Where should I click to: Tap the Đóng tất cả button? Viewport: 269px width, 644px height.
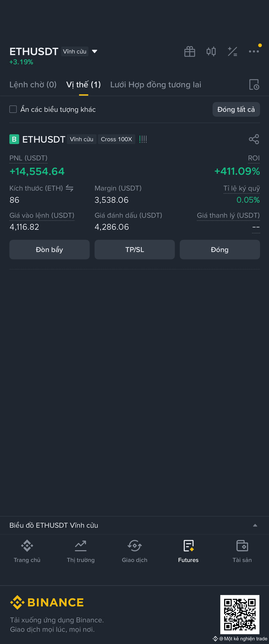click(236, 109)
